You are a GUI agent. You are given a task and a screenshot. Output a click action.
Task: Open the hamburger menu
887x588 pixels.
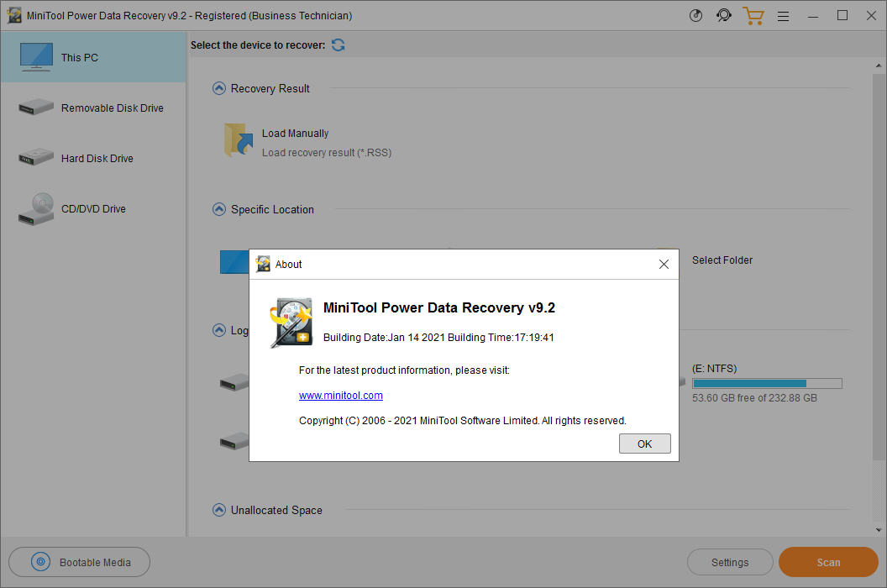[783, 17]
